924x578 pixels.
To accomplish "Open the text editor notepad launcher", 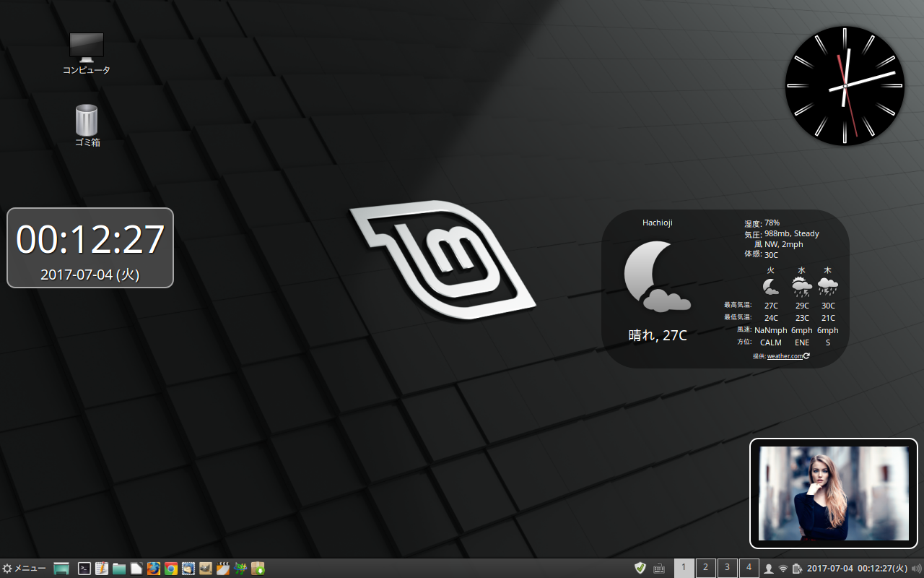I will point(102,569).
